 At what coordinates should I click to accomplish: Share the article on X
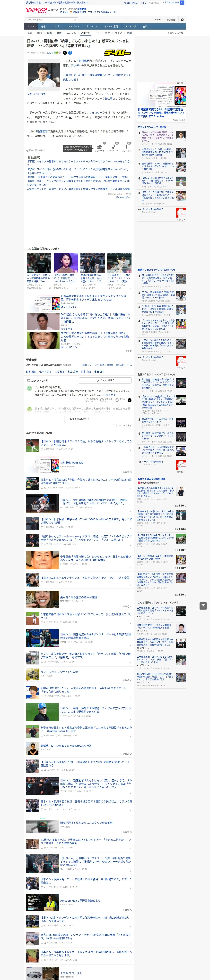click(x=65, y=53)
